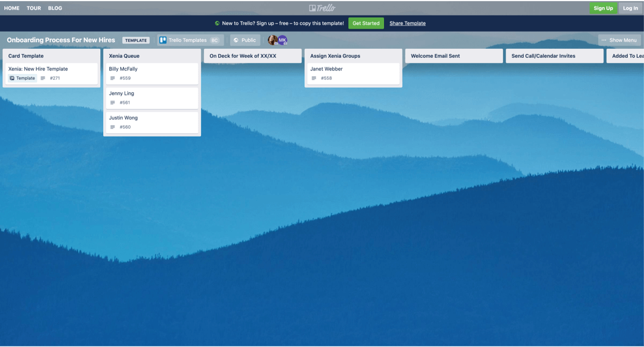Viewport: 644px width, 347px height.
Task: Click the Trello logo in the top bar
Action: (x=322, y=8)
